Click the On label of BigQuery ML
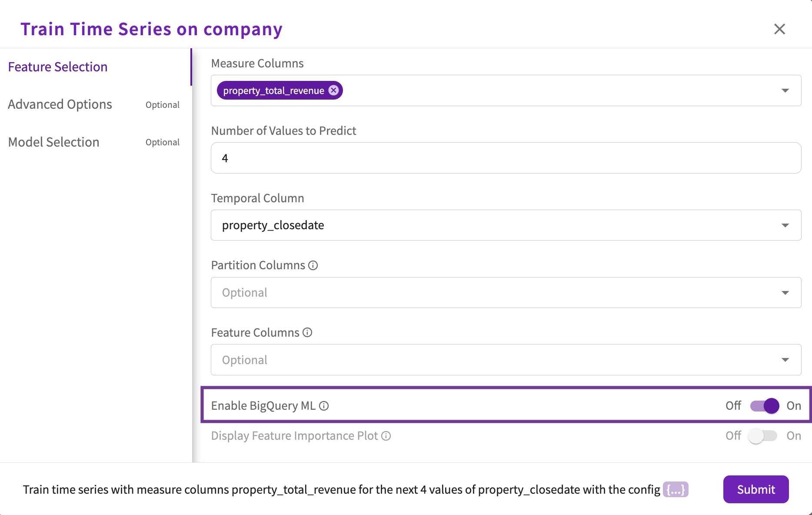Screen dimensions: 812x515 tap(794, 406)
